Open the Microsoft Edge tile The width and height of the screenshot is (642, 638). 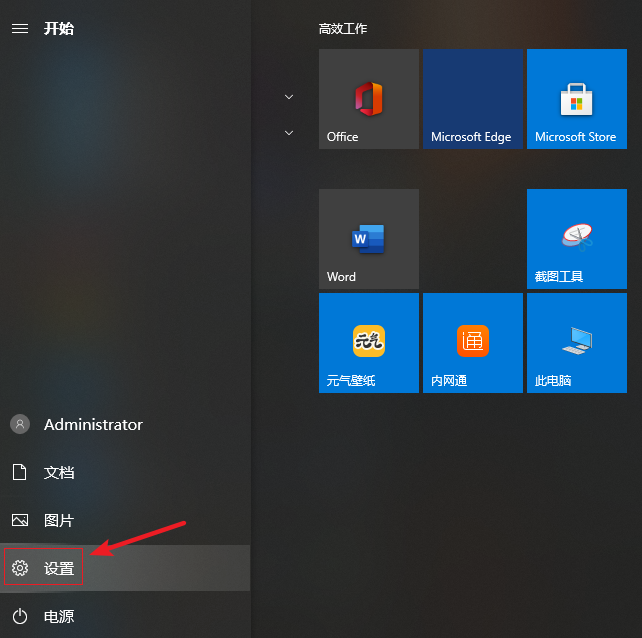click(472, 99)
